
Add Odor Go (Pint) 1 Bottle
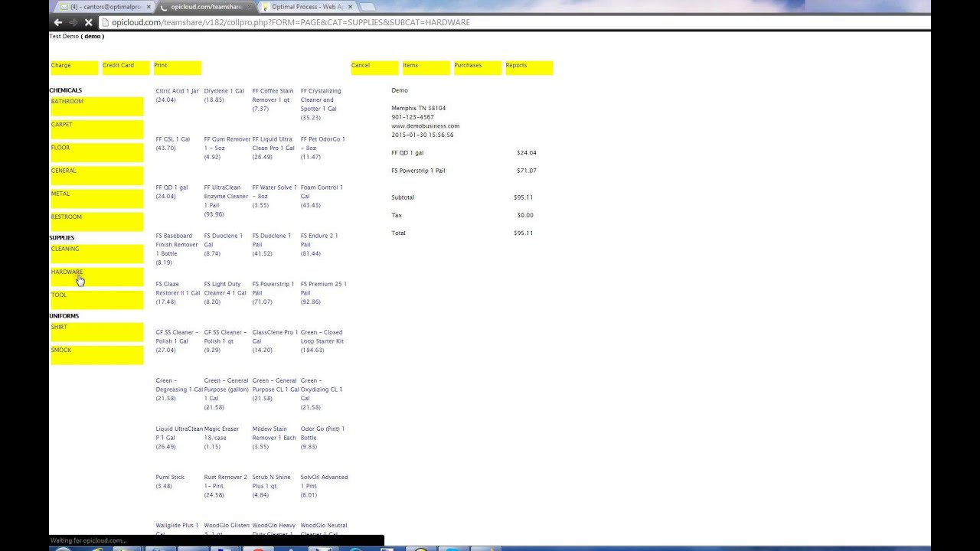click(x=322, y=437)
